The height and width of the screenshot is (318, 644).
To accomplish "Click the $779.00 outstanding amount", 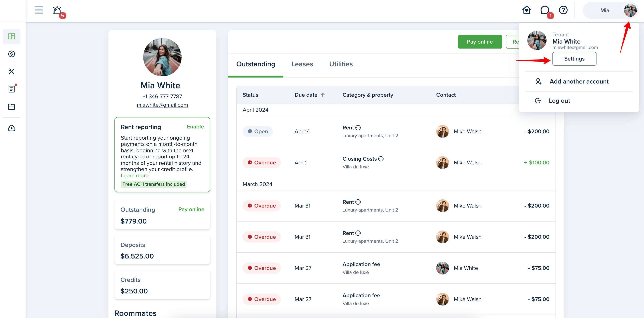I will coord(133,221).
